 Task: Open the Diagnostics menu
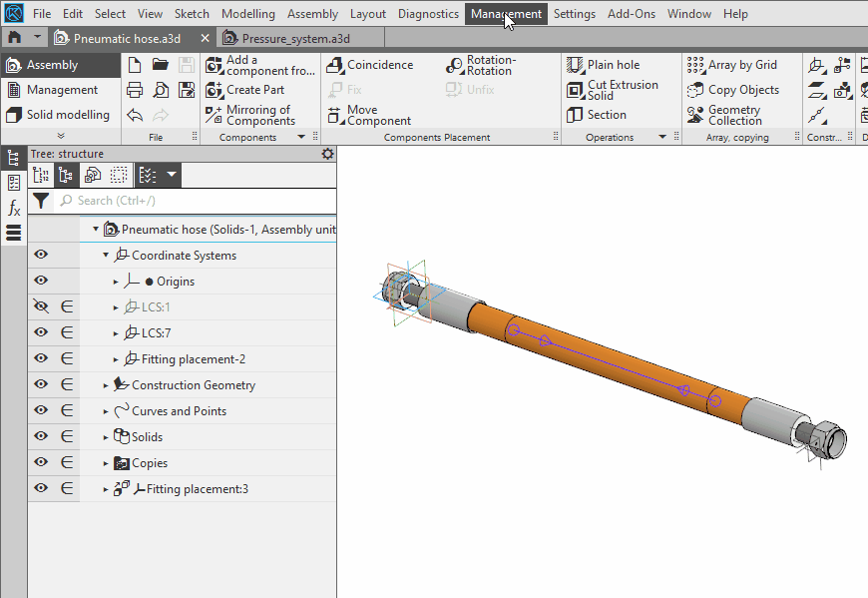pyautogui.click(x=428, y=14)
